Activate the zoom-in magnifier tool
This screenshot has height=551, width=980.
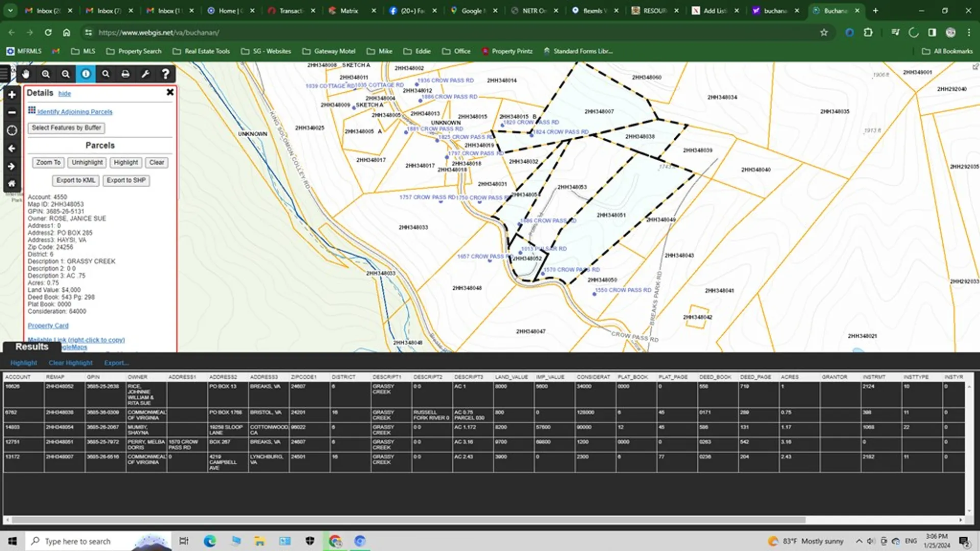(x=46, y=74)
